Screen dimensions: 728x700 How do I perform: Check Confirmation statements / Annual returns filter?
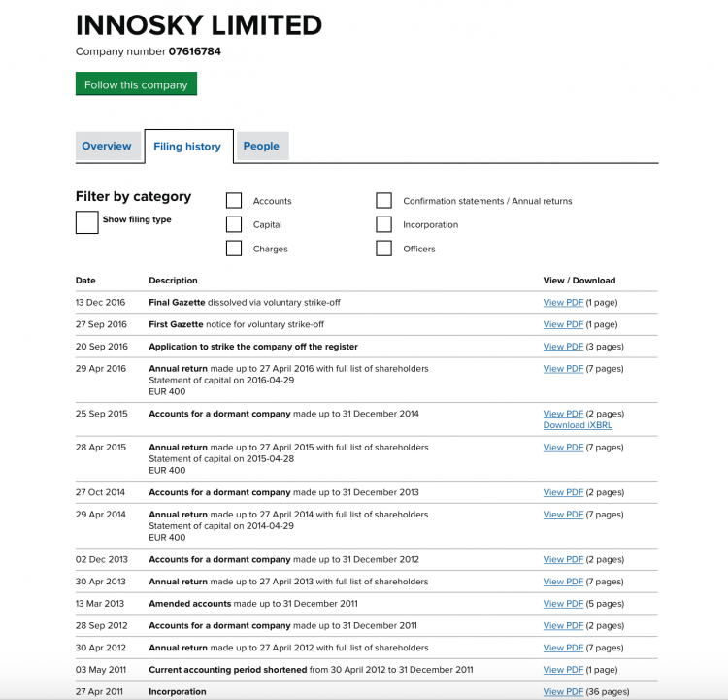click(384, 201)
